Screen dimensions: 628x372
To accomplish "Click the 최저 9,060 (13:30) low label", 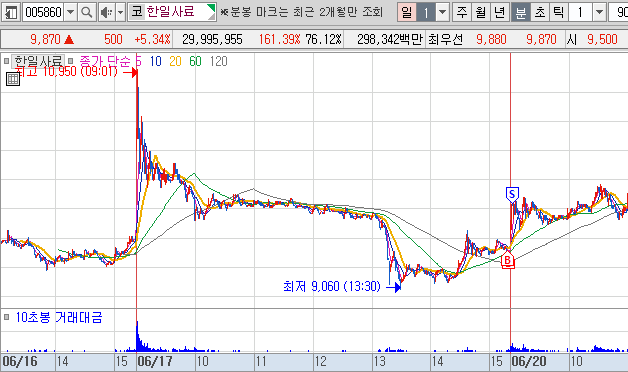I will (x=332, y=286).
